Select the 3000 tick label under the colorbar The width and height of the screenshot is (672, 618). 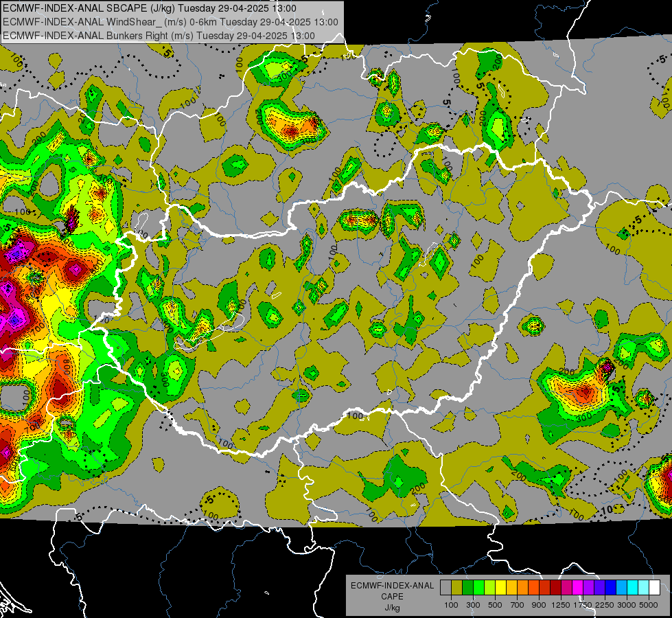tap(627, 605)
